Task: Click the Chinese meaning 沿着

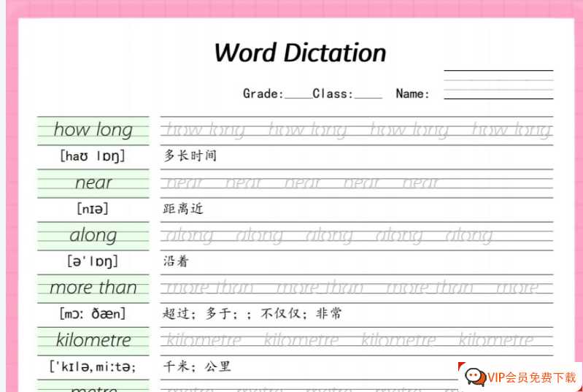Action: pyautogui.click(x=176, y=261)
